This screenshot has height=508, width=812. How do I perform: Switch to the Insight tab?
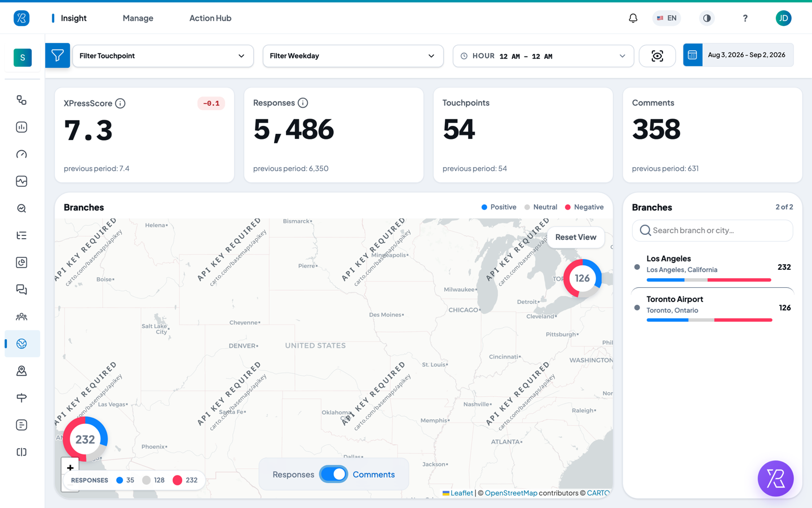coord(74,18)
